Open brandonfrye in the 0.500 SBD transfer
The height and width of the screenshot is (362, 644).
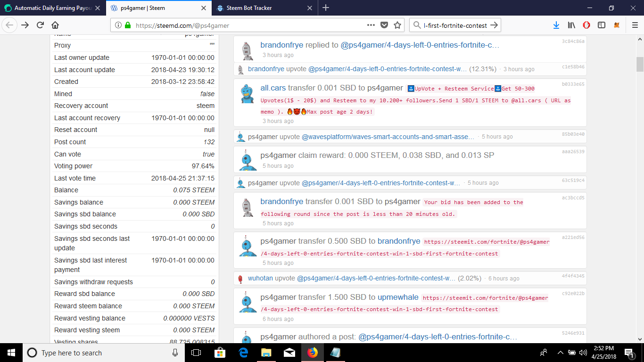399,241
